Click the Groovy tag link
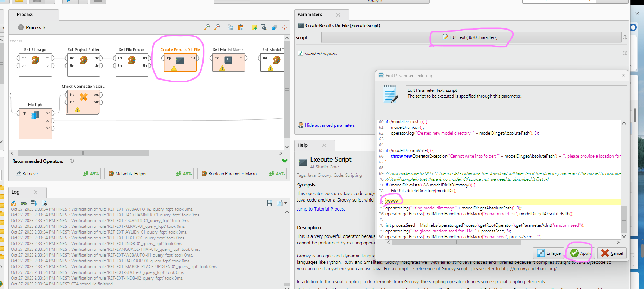Image resolution: width=644 pixels, height=289 pixels. click(x=324, y=175)
